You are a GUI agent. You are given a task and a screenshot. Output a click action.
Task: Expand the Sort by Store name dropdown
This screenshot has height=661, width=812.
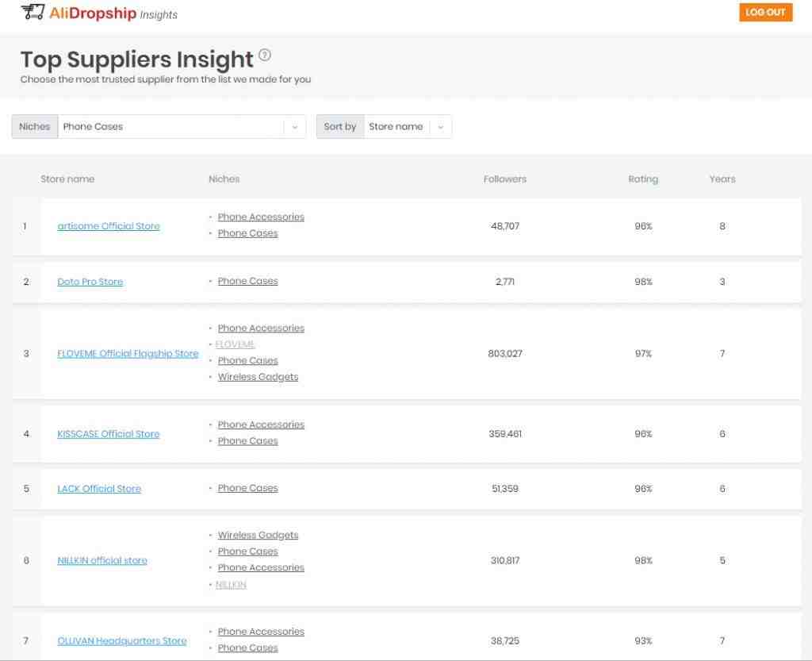click(384, 126)
